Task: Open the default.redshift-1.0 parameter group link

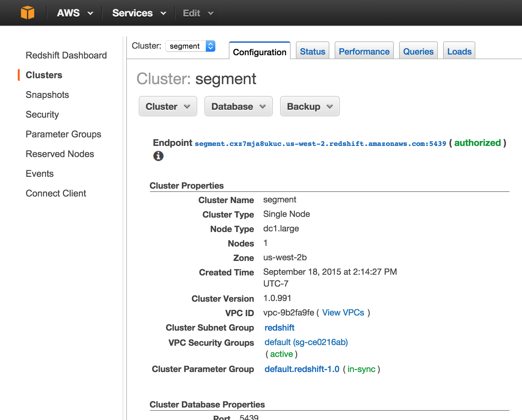Action: (302, 369)
